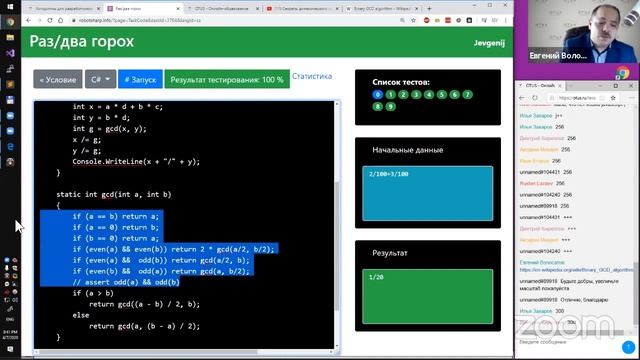Open the Windows Start menu
Viewport: 640px width, 360px height.
10,7
